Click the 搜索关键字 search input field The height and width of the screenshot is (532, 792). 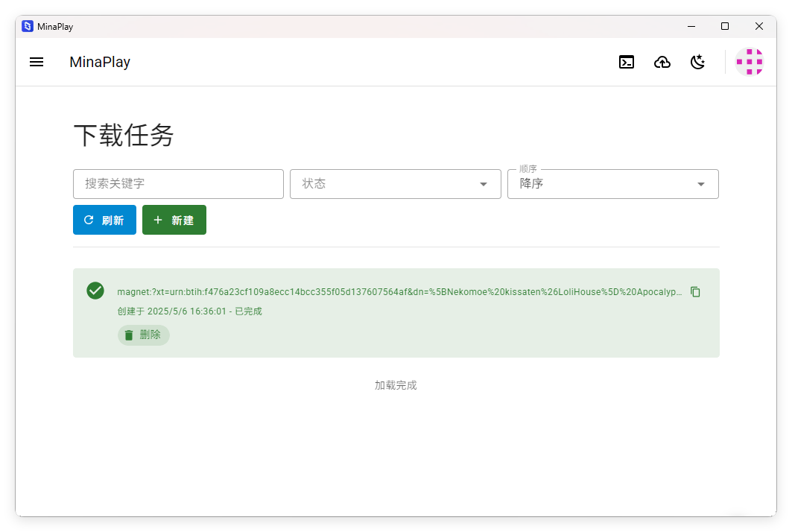[178, 183]
